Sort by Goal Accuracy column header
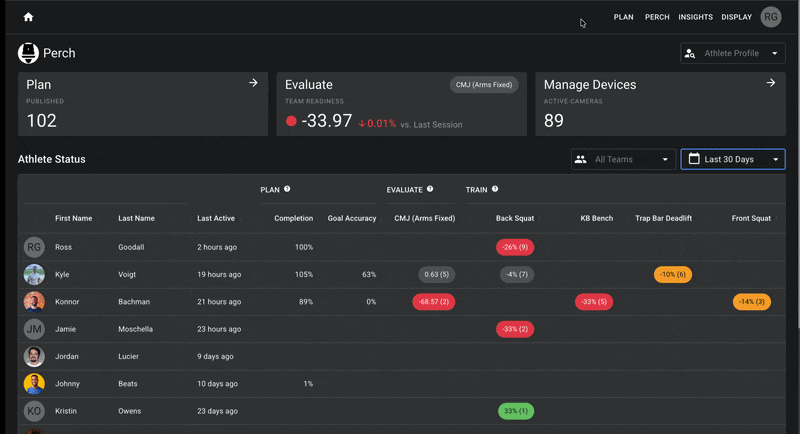 352,218
